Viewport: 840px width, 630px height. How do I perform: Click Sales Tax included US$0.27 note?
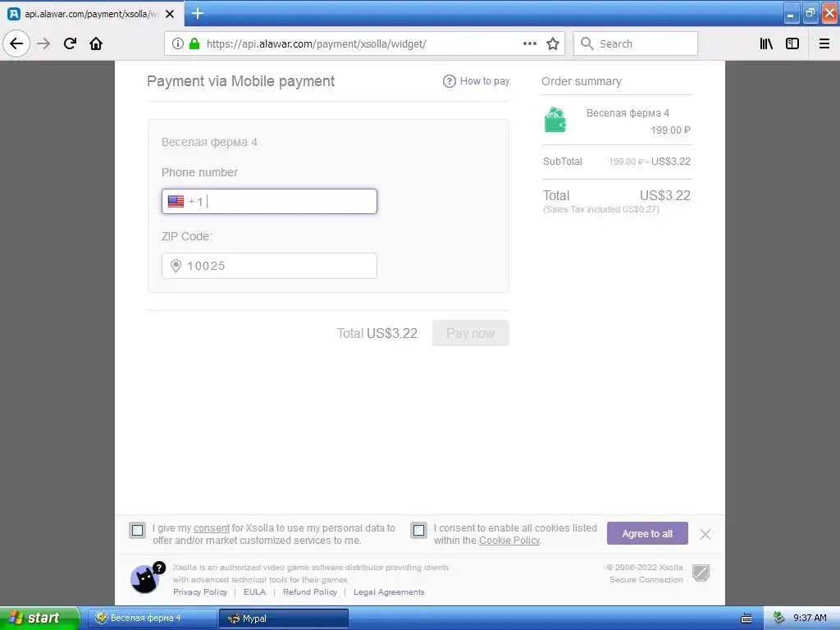click(601, 209)
